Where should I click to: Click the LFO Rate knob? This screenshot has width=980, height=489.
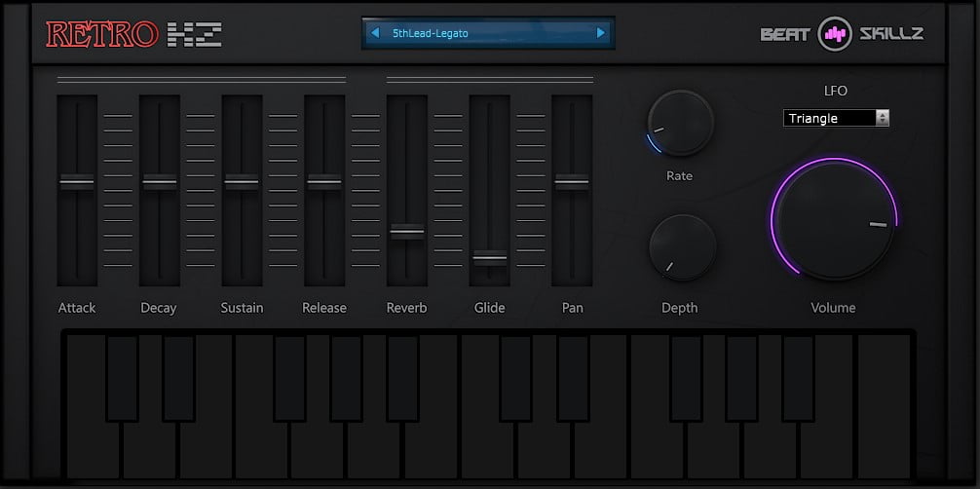click(681, 123)
